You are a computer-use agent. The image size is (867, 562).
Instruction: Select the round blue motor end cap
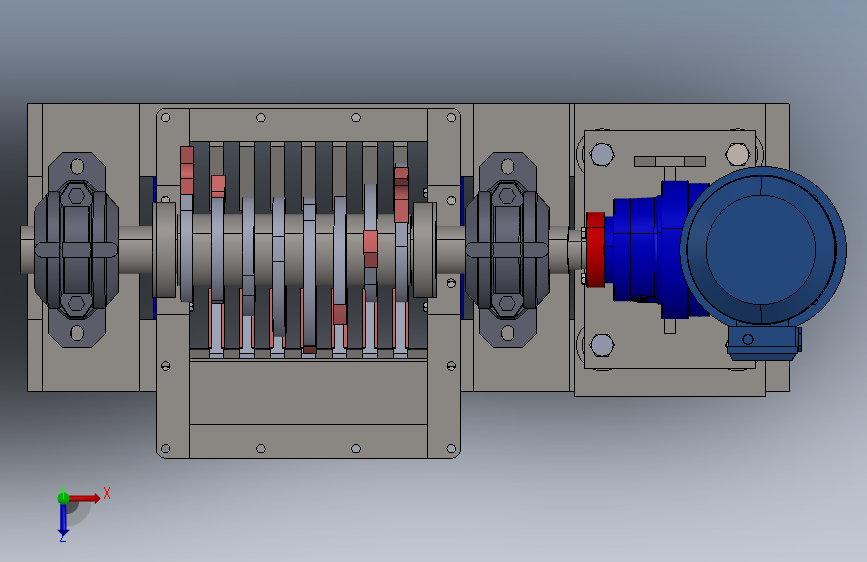click(x=762, y=247)
